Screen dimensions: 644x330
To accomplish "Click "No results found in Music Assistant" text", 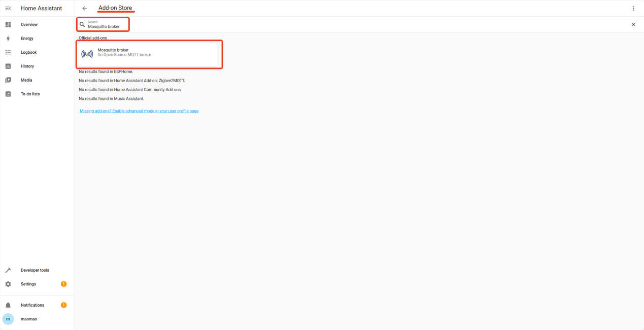I will click(x=111, y=99).
